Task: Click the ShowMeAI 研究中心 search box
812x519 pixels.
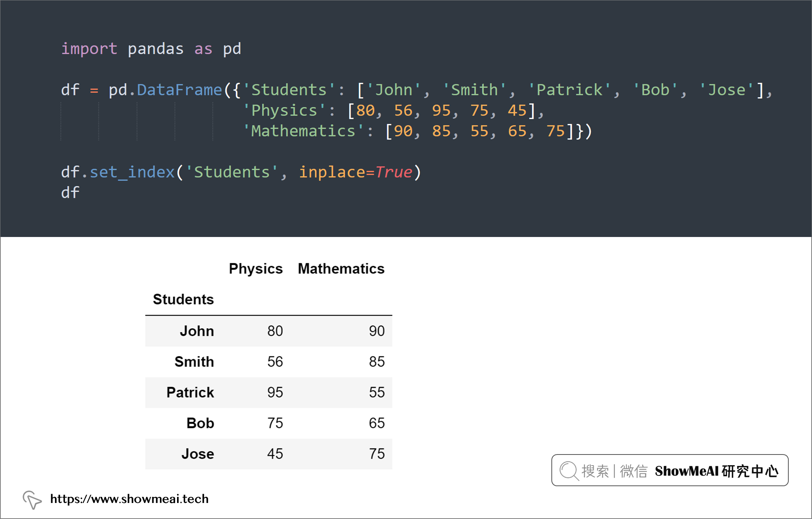Action: click(x=670, y=470)
